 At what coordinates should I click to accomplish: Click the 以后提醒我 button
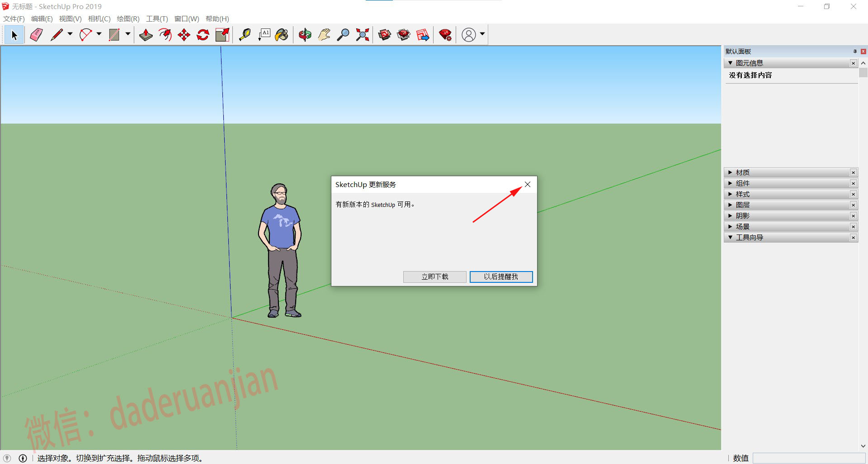click(501, 277)
